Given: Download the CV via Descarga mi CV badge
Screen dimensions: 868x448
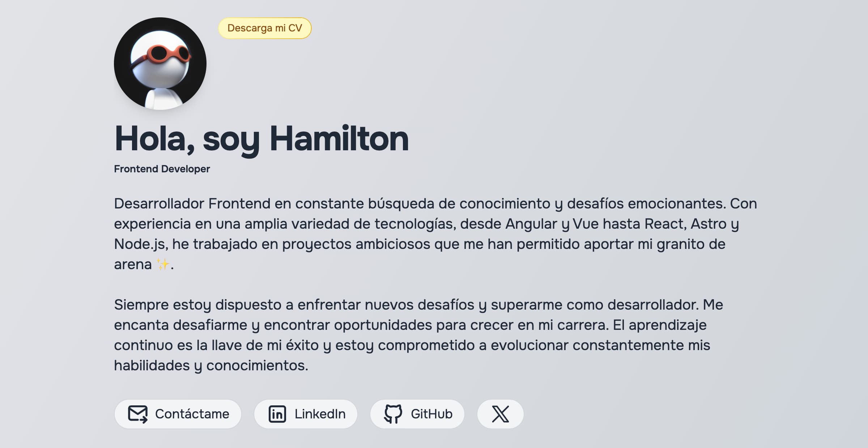Looking at the screenshot, I should tap(265, 29).
